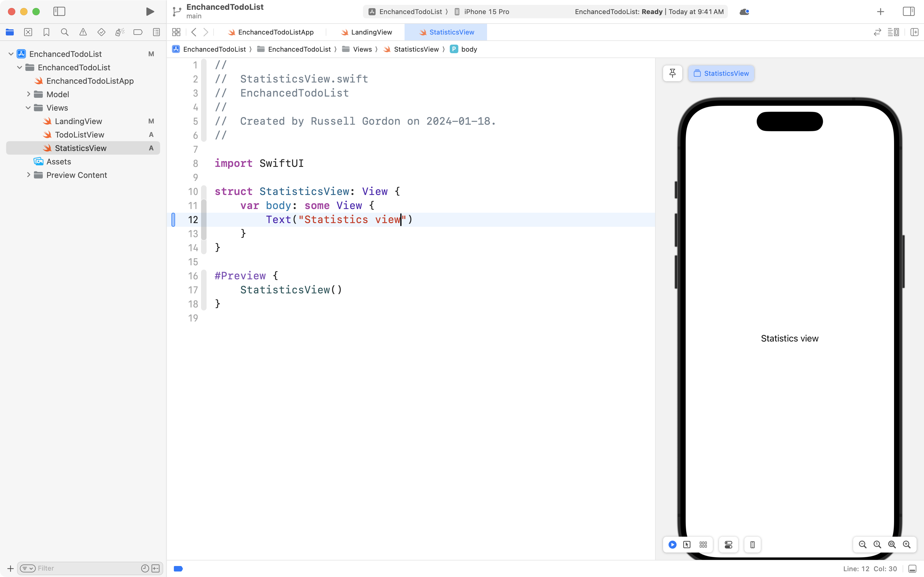Expand the Model folder
Viewport: 924px width, 577px height.
click(x=28, y=94)
